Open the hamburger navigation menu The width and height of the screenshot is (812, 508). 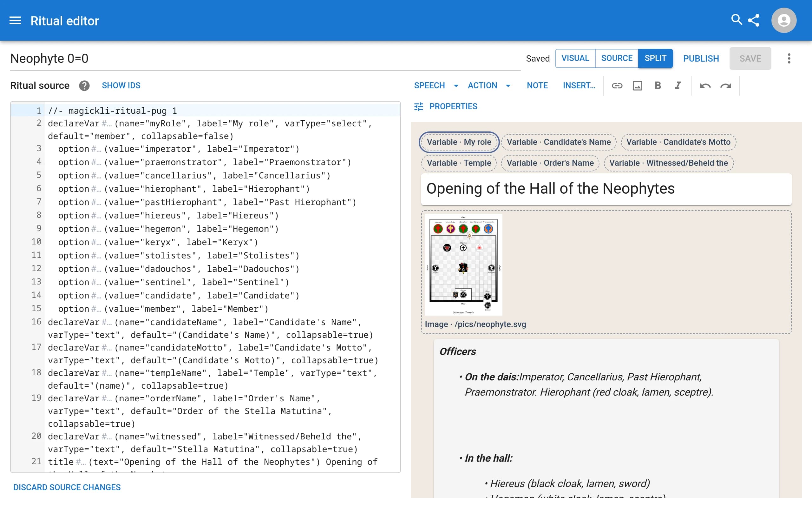coord(15,21)
